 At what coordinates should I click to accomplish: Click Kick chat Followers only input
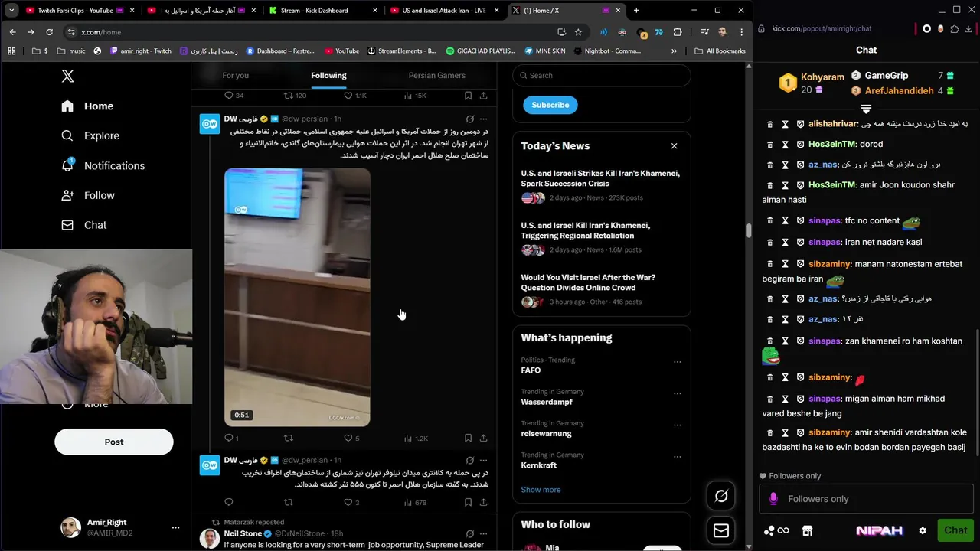[865, 499]
